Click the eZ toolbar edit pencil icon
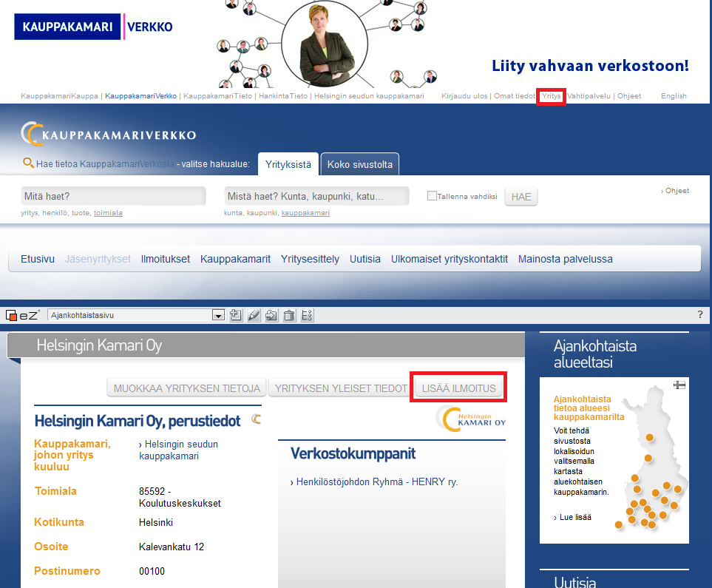The height and width of the screenshot is (588, 712). (254, 315)
